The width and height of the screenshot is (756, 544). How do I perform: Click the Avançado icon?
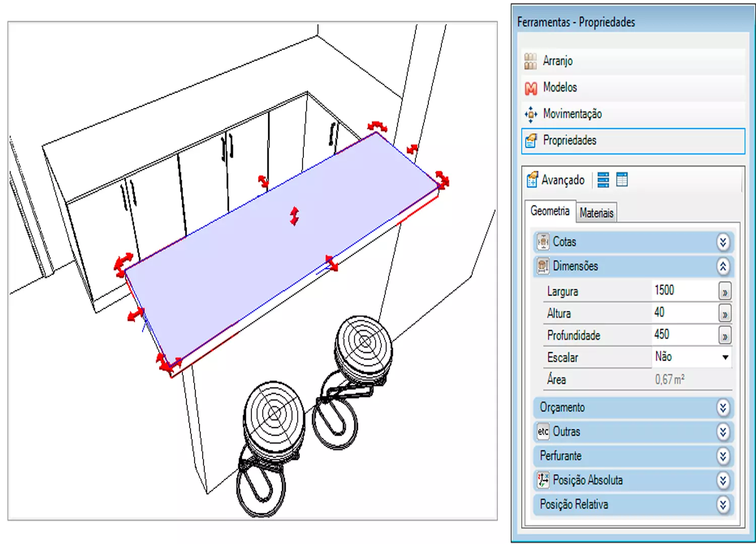532,180
